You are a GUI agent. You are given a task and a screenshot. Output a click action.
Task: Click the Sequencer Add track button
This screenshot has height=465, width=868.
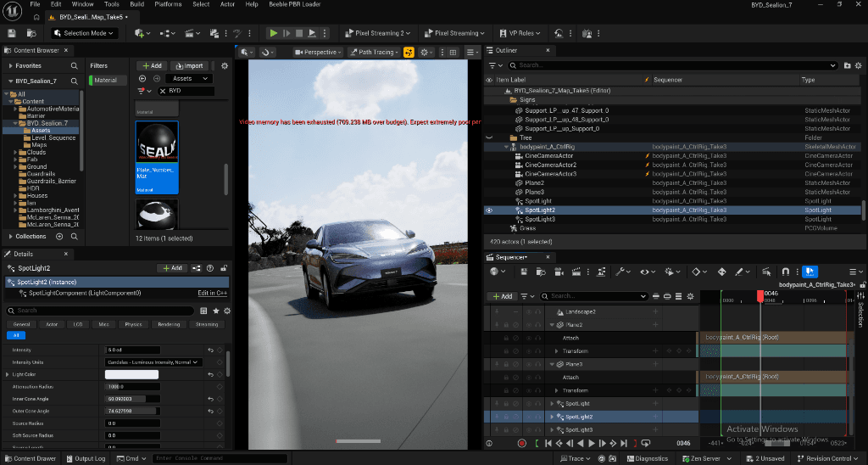click(502, 296)
